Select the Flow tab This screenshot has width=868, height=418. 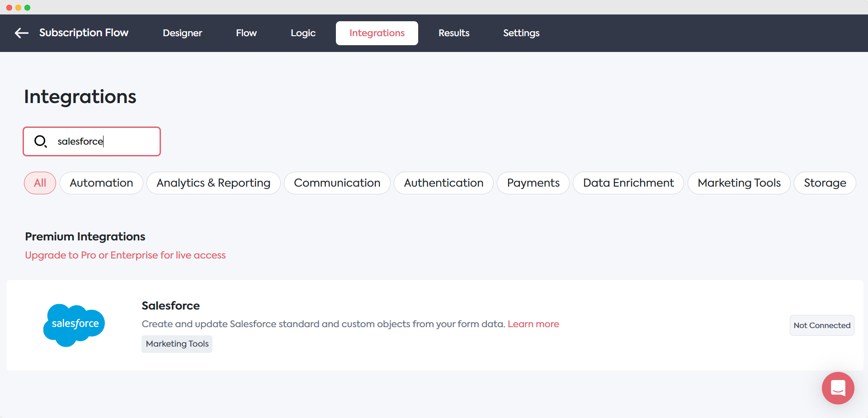pos(246,33)
